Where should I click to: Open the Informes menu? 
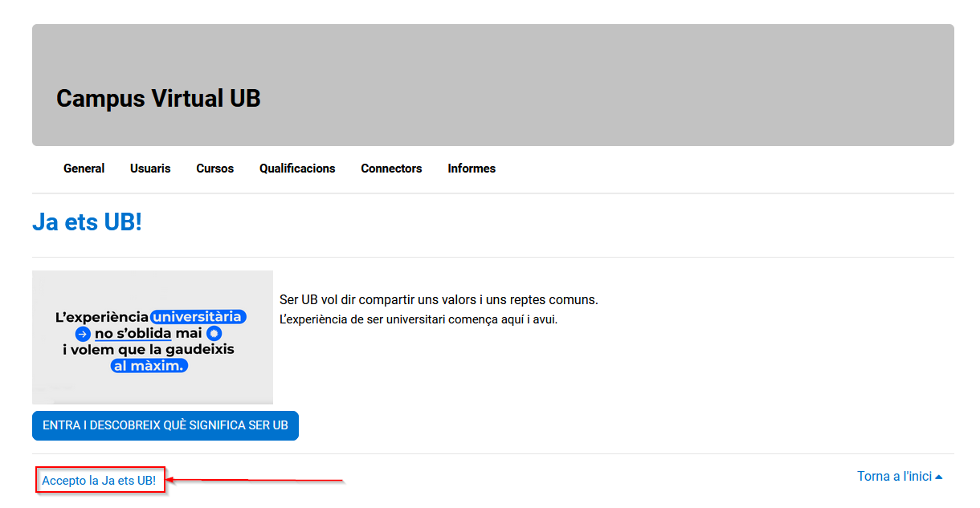pyautogui.click(x=472, y=169)
